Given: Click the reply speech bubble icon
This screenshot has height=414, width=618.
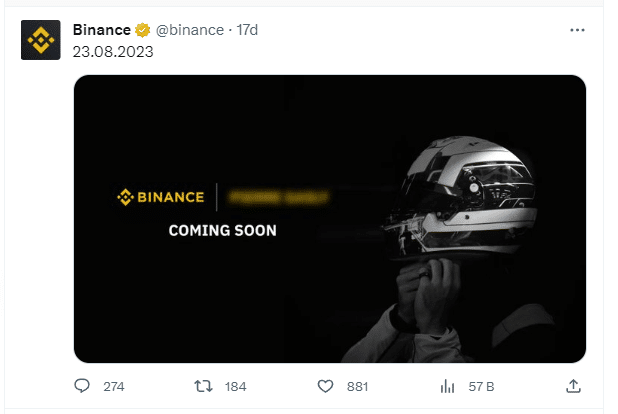Looking at the screenshot, I should pyautogui.click(x=84, y=386).
